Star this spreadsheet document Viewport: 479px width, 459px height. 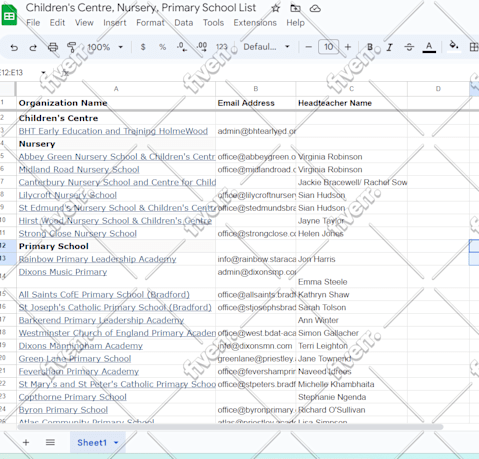click(275, 8)
